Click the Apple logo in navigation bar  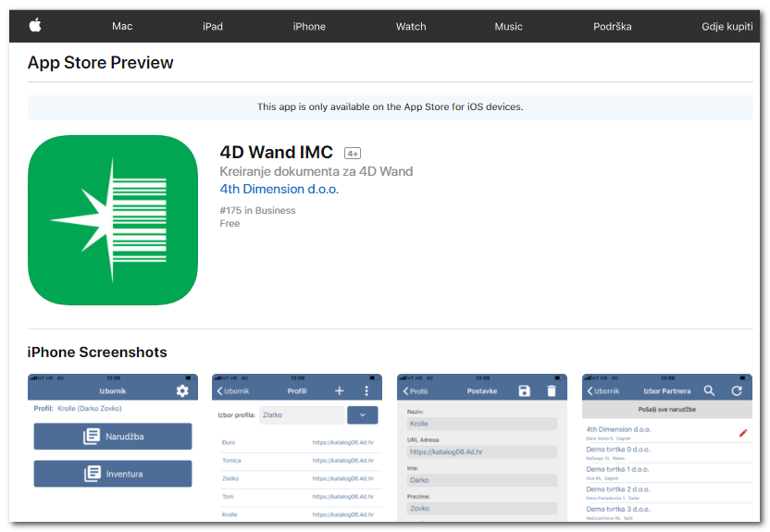(x=35, y=25)
